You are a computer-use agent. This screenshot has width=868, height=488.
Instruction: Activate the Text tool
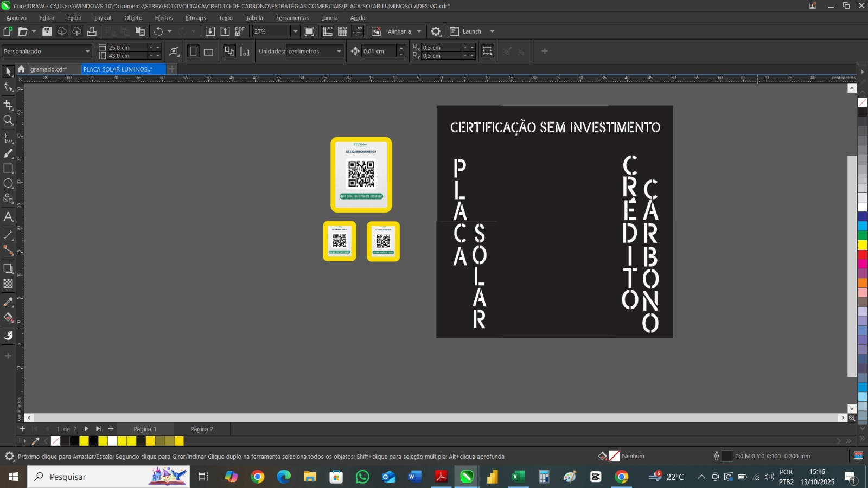coord(8,217)
